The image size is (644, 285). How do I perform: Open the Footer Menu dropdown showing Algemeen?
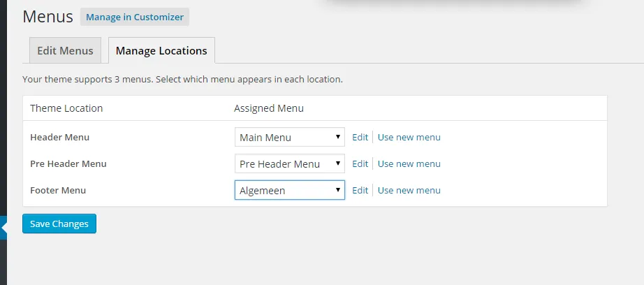tap(289, 190)
